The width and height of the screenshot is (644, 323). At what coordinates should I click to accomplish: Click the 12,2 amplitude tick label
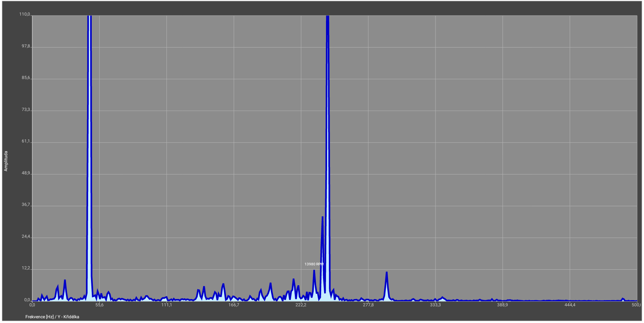click(x=26, y=268)
